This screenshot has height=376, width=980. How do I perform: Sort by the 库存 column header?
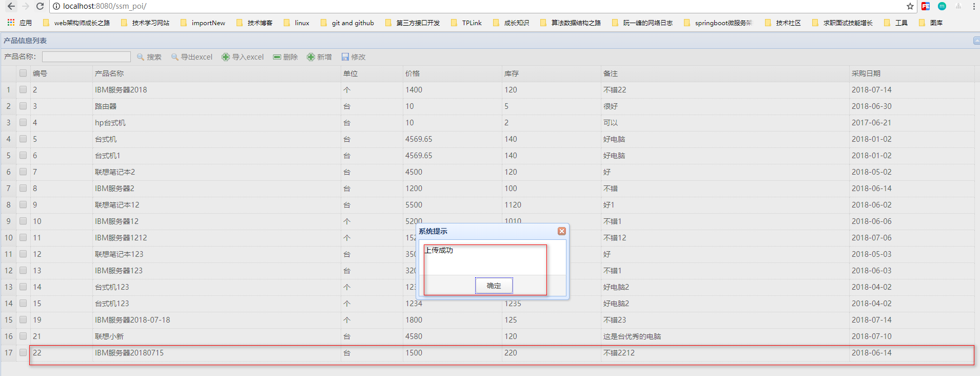(x=551, y=73)
